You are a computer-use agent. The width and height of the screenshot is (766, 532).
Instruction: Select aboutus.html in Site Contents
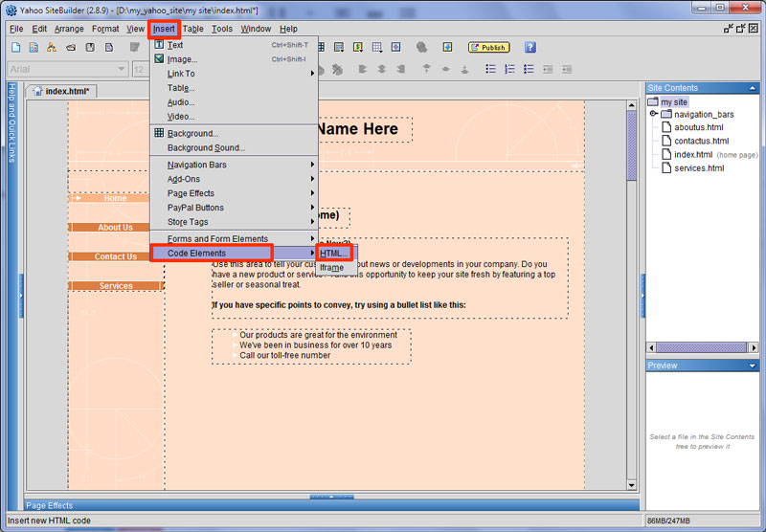pyautogui.click(x=699, y=127)
